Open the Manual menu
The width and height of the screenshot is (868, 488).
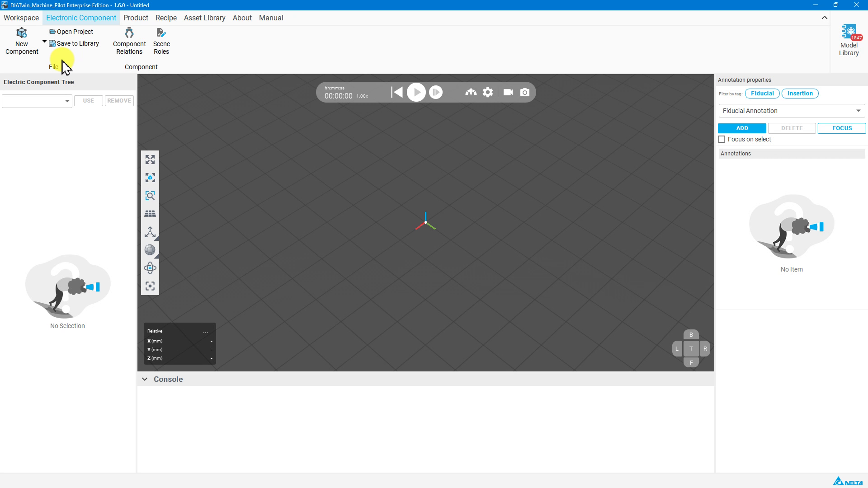pos(271,18)
